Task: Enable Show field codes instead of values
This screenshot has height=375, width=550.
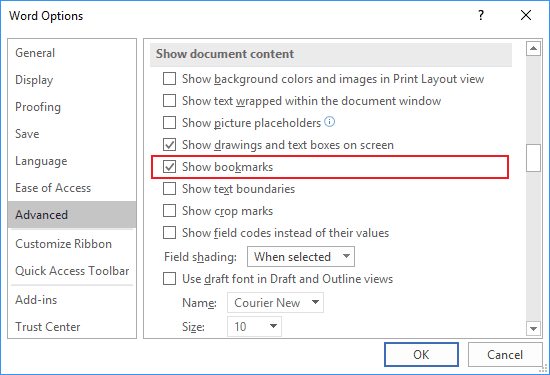Action: pyautogui.click(x=169, y=233)
